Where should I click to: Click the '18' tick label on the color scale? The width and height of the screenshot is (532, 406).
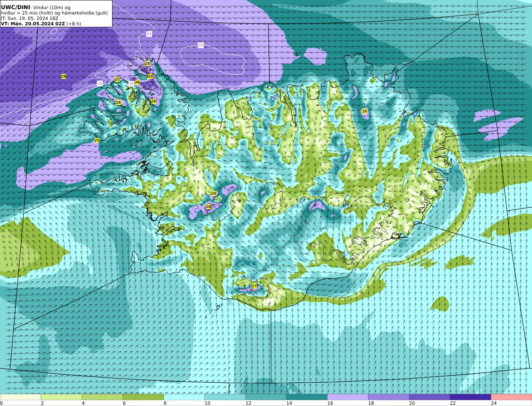point(371,403)
